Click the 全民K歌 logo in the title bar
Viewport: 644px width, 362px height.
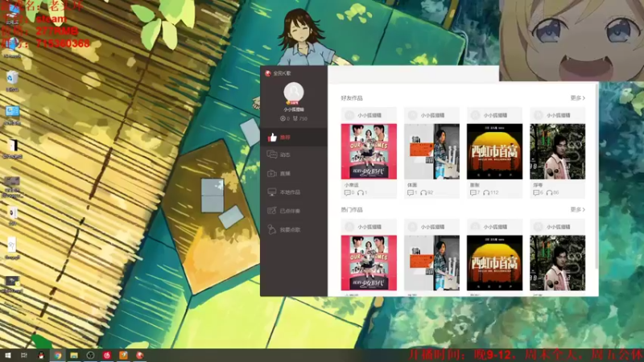tap(268, 73)
